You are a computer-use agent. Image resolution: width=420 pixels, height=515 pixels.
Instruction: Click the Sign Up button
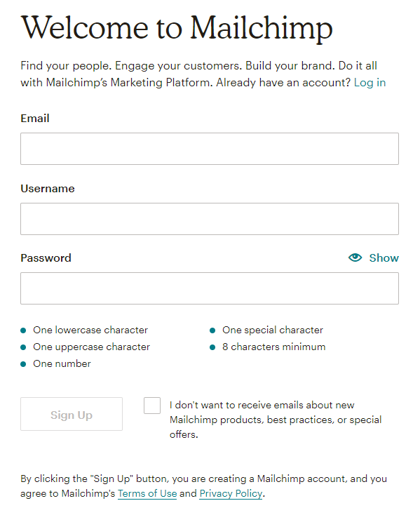click(72, 414)
